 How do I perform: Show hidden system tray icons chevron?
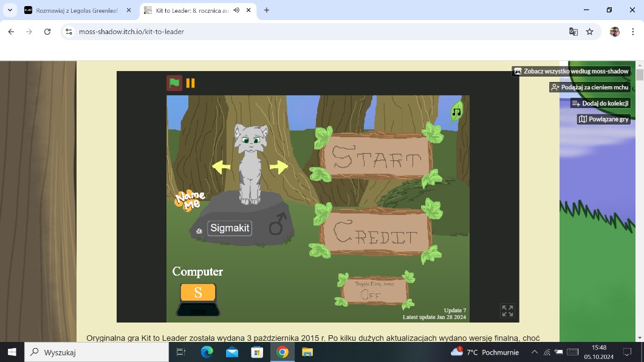click(535, 352)
